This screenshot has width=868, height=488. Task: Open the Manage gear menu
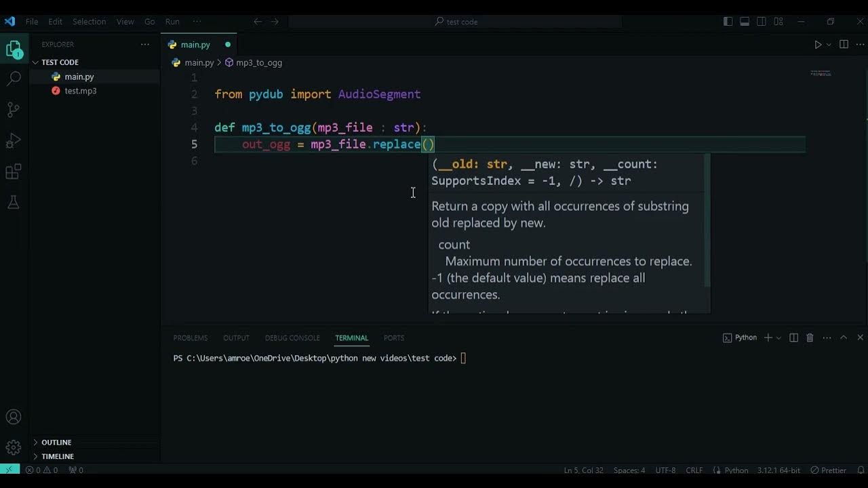click(14, 447)
